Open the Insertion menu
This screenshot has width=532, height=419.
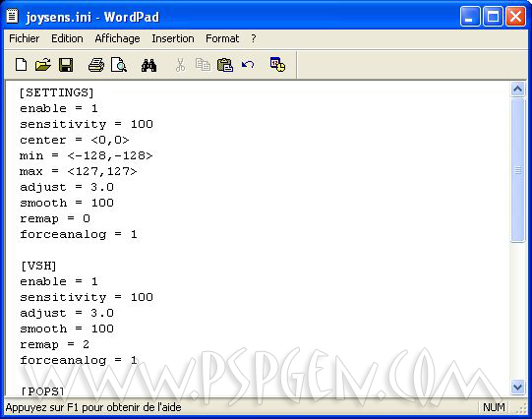click(173, 38)
